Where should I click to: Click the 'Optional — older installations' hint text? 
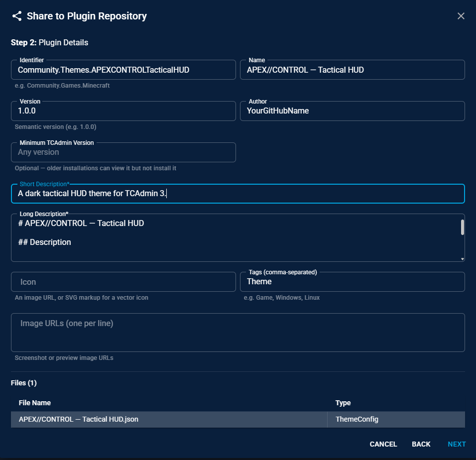pos(95,168)
